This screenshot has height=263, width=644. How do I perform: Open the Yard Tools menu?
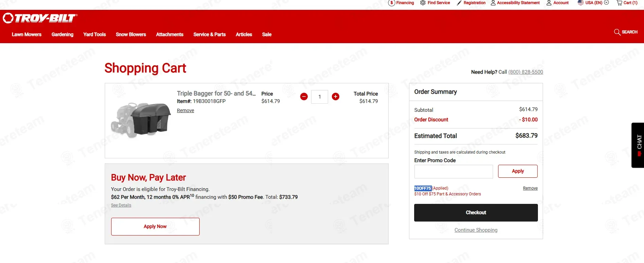pos(95,34)
